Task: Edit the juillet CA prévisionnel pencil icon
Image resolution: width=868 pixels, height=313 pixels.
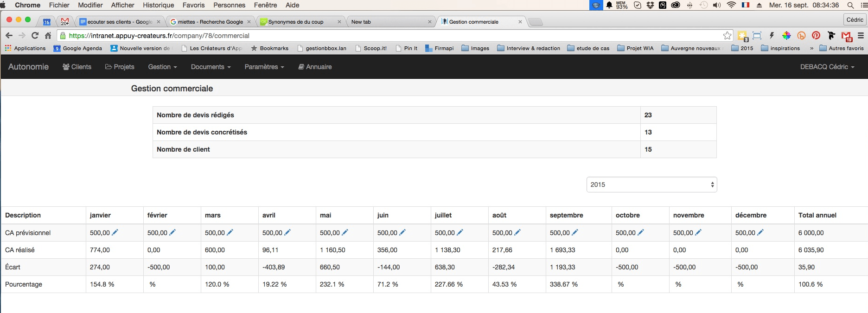Action: click(460, 232)
